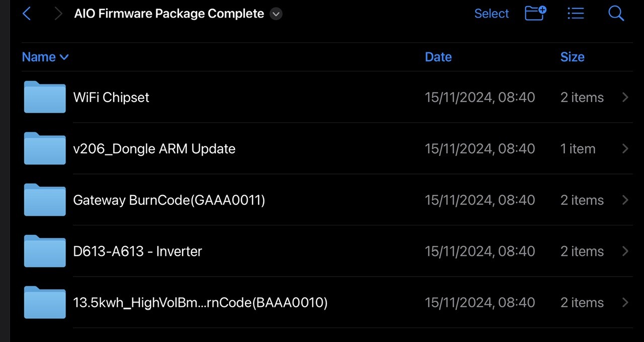This screenshot has width=644, height=342.
Task: Tap the AIO Firmware Package Complete title
Action: tap(169, 14)
